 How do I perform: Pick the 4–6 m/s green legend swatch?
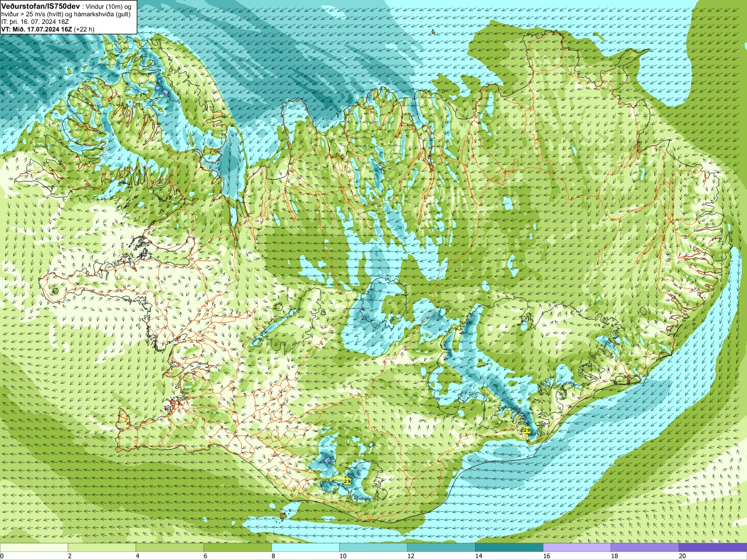[x=170, y=548]
